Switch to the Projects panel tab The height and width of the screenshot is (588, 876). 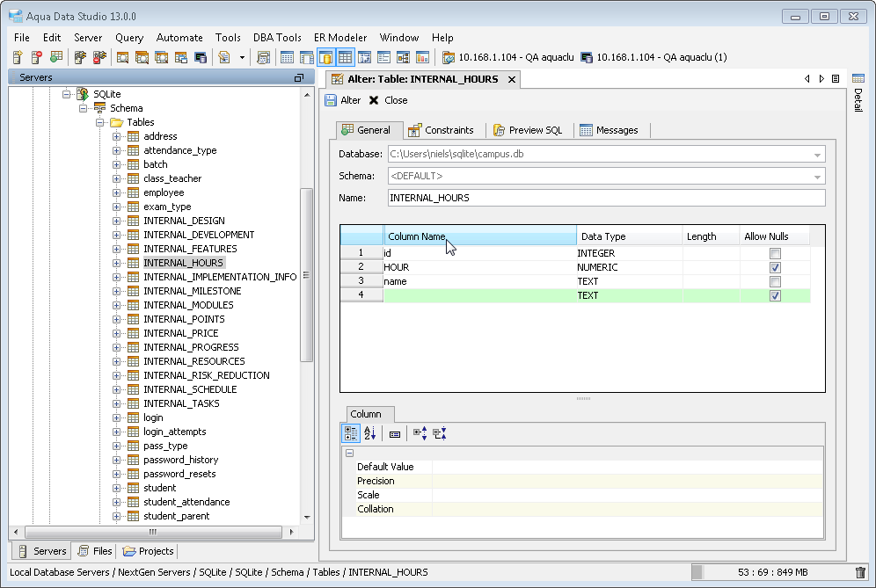click(149, 551)
